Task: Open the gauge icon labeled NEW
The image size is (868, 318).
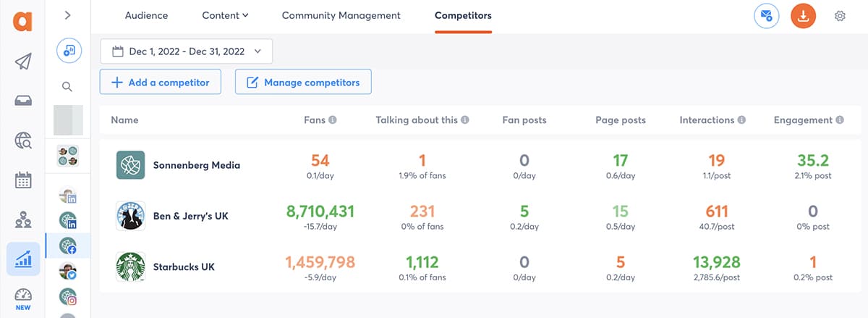Action: (22, 298)
